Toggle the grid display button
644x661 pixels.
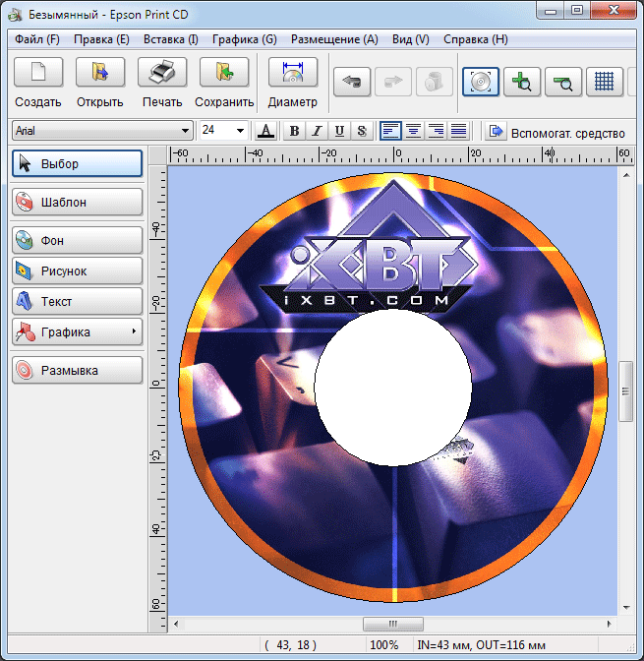point(605,82)
